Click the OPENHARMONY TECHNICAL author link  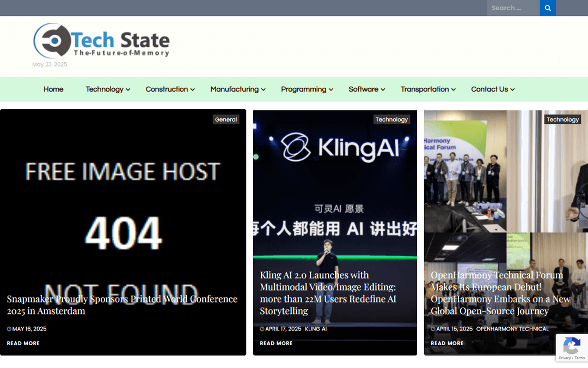(512, 329)
